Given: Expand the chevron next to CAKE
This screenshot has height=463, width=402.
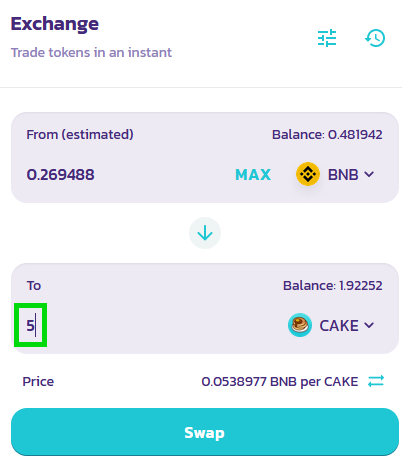Looking at the screenshot, I should pyautogui.click(x=369, y=325).
